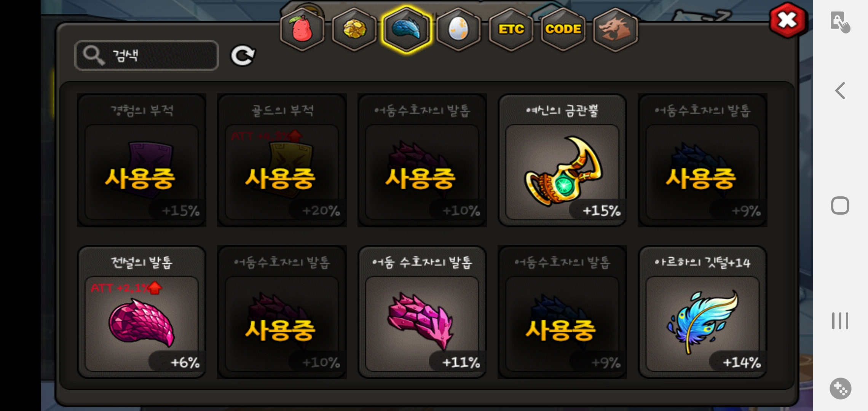The width and height of the screenshot is (868, 411).
Task: Tap the Android back arrow
Action: tap(840, 91)
